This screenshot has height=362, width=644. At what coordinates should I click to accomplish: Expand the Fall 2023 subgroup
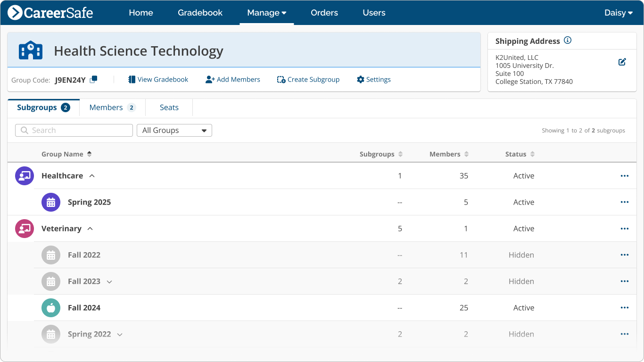click(x=109, y=281)
